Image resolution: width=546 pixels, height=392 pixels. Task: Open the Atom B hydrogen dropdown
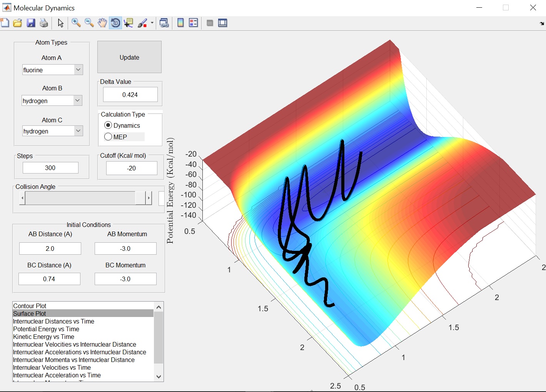(77, 101)
